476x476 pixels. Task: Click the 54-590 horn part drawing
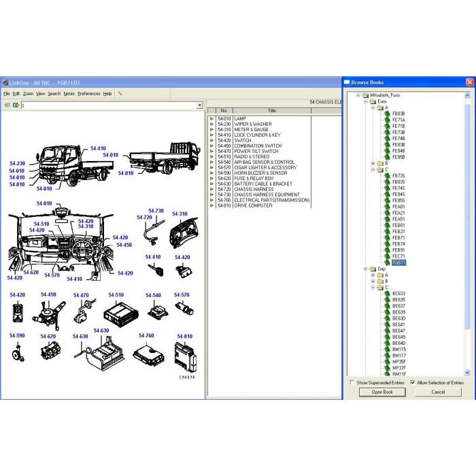point(18,353)
